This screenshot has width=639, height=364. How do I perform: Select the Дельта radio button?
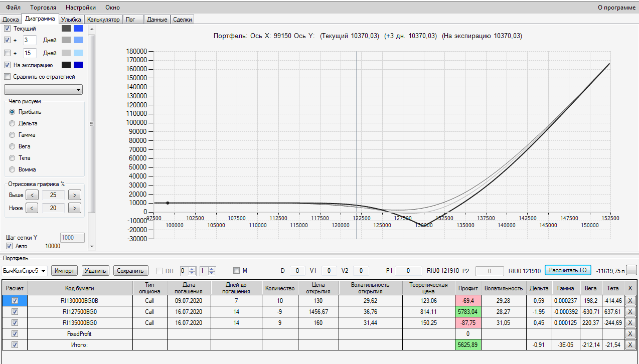tap(13, 123)
